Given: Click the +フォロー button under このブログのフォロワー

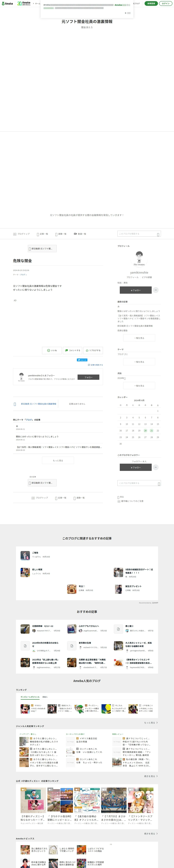Looking at the screenshot, I should [135, 467].
